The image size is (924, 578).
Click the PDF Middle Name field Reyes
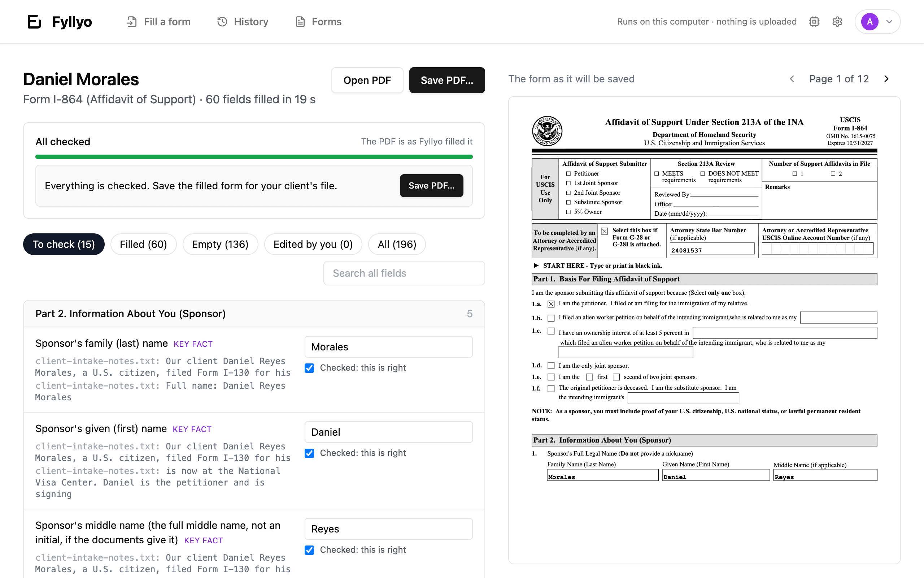tap(825, 475)
